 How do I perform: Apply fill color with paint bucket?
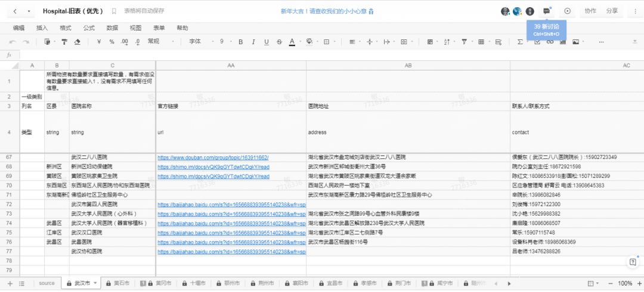coord(309,42)
